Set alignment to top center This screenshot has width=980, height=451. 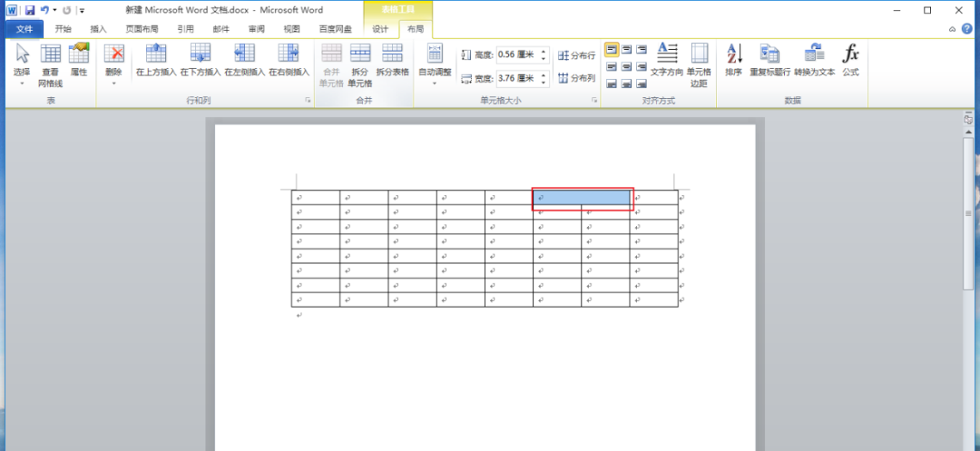pyautogui.click(x=627, y=49)
